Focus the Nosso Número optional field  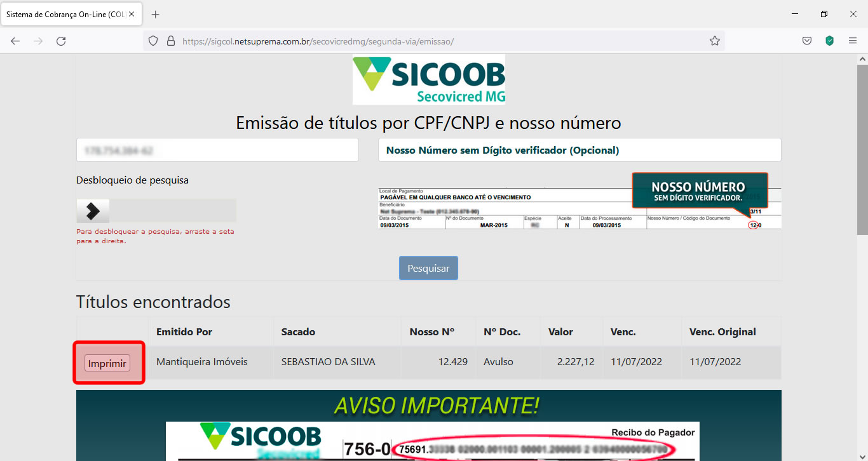click(580, 150)
